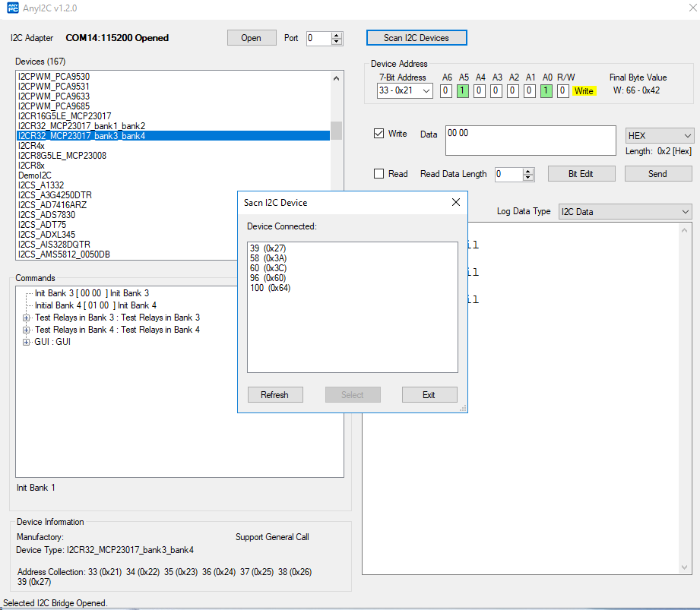The height and width of the screenshot is (610, 700).
Task: Close the Sacn I2C Device dialog
Action: point(456,202)
